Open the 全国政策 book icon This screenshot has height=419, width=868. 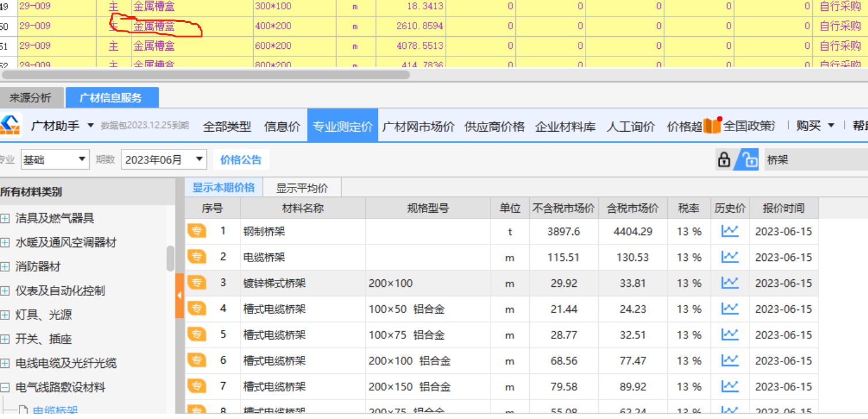(x=712, y=125)
